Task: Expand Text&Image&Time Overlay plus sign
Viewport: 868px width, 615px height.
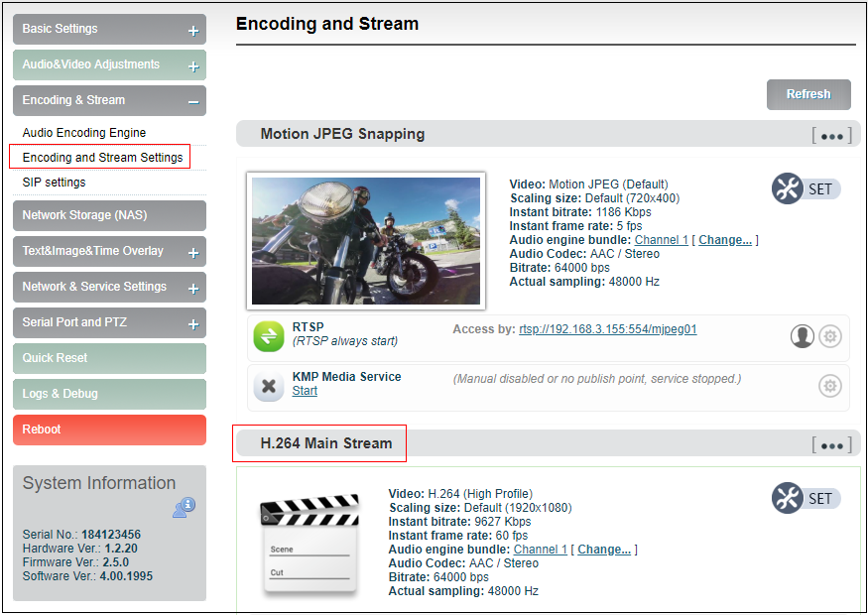Action: [193, 254]
